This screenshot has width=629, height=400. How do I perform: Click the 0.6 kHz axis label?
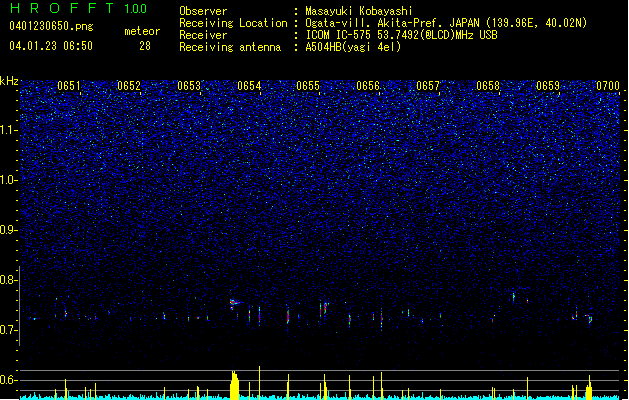coord(8,380)
